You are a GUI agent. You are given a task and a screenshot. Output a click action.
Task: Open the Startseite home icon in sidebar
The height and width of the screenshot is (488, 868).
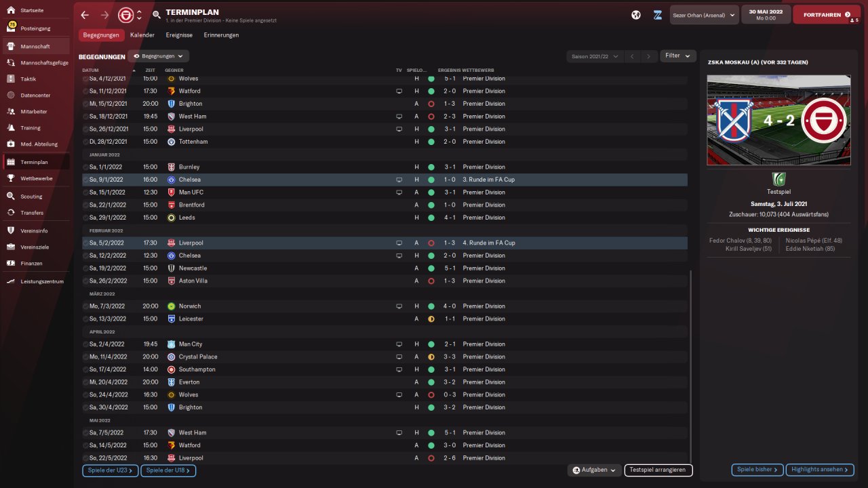pos(11,12)
